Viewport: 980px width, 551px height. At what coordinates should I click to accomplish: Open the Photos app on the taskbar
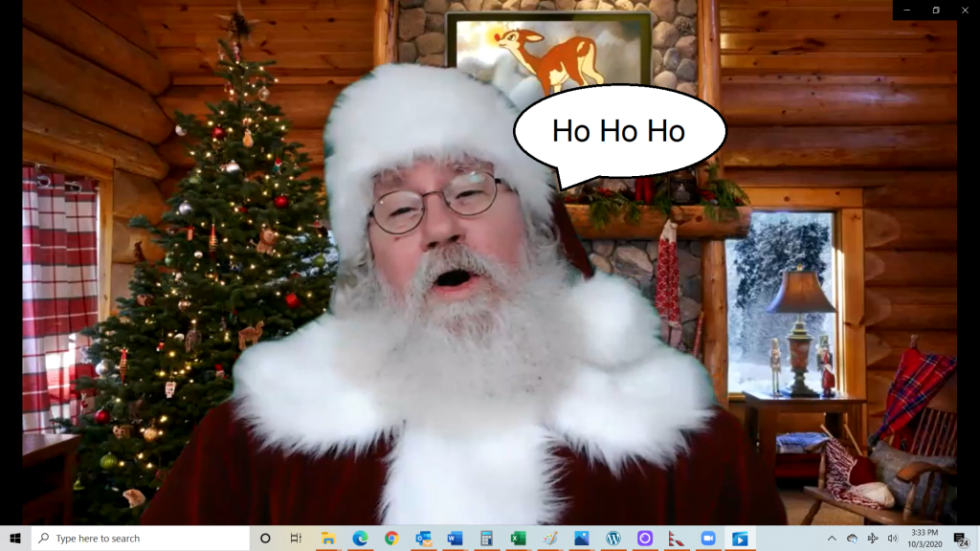click(581, 539)
